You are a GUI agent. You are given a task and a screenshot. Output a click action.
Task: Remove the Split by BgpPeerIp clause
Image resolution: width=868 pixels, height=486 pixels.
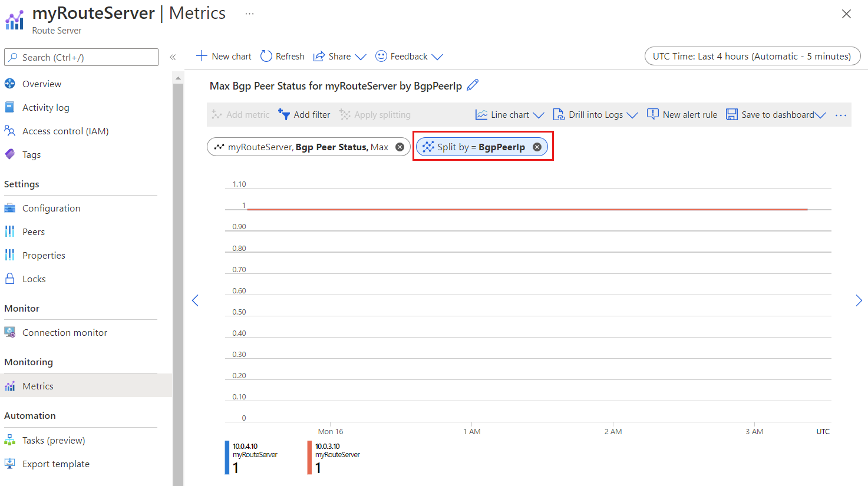537,147
